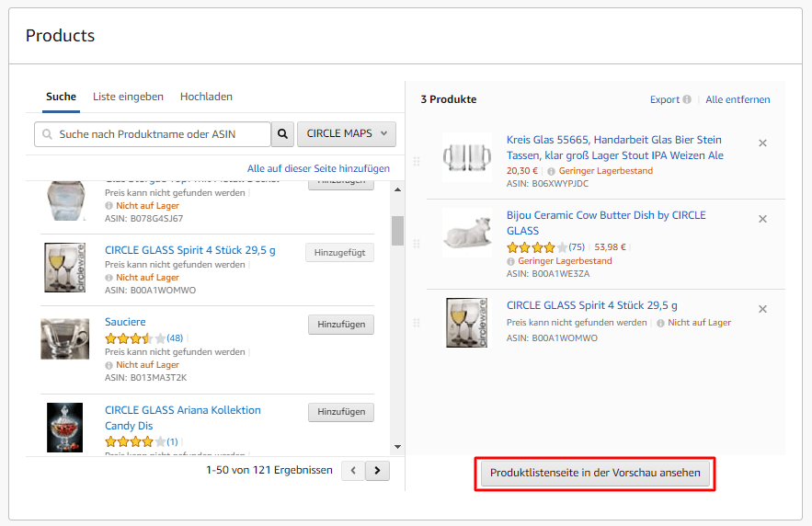The image size is (812, 526).
Task: Click scrollbar down arrow in search results
Action: (x=397, y=447)
